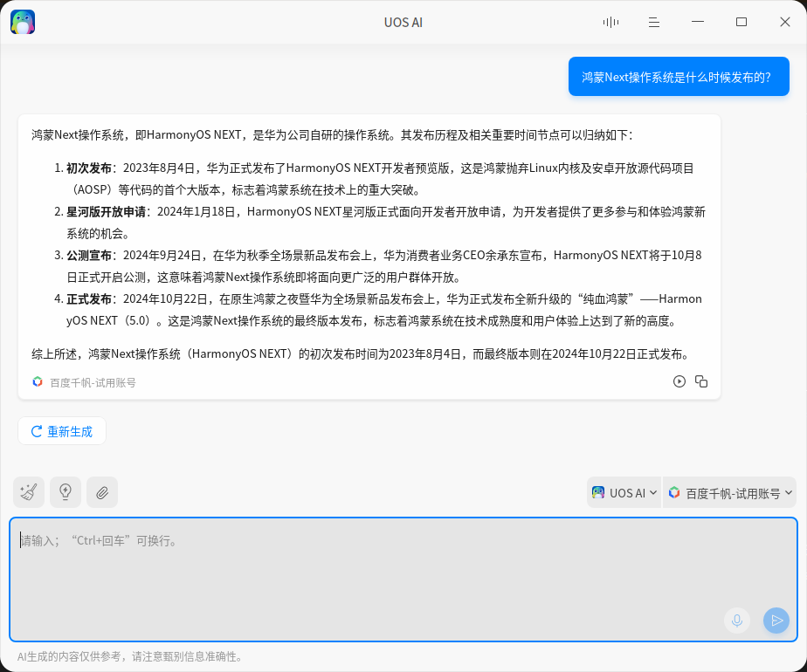Click the 重新生成 regenerate button
The image size is (807, 672).
[62, 430]
